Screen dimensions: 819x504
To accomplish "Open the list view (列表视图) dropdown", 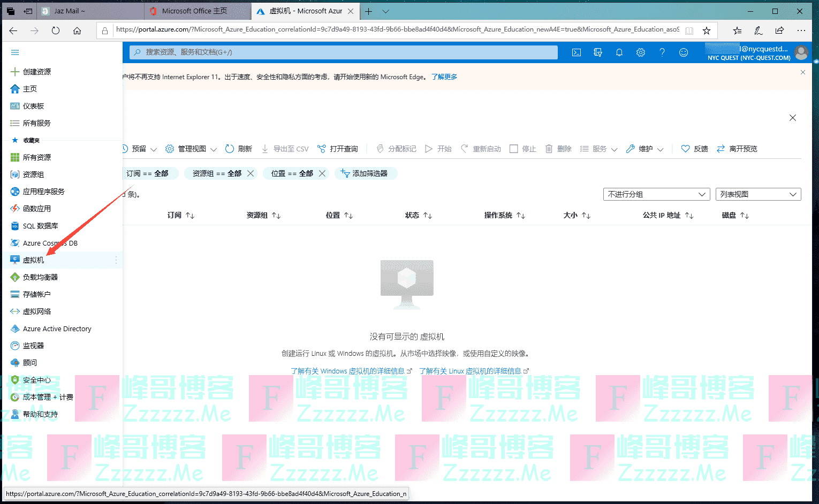I will pyautogui.click(x=758, y=194).
